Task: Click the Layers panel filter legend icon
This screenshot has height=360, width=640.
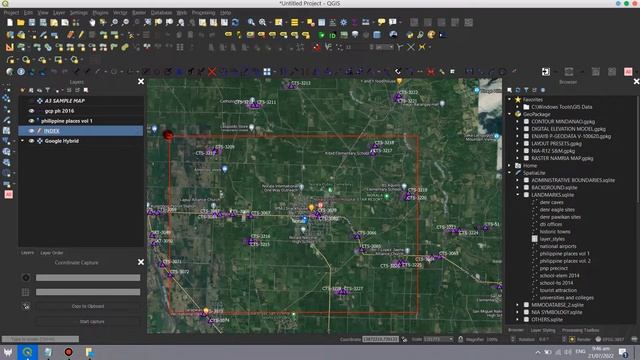Action: click(48, 90)
